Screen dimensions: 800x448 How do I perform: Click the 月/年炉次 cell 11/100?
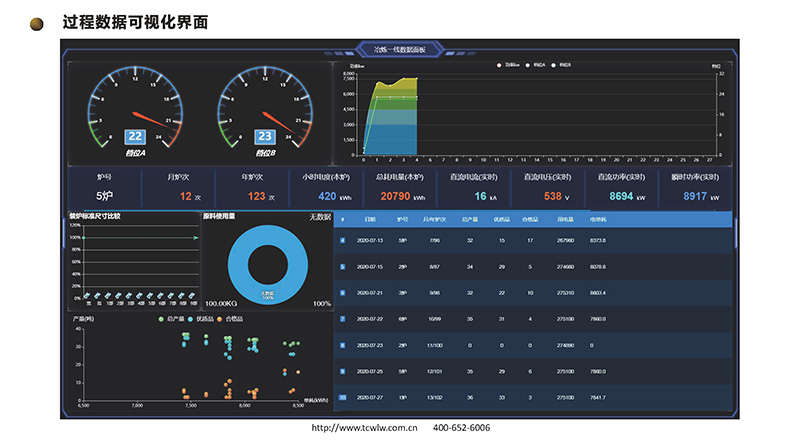point(435,345)
